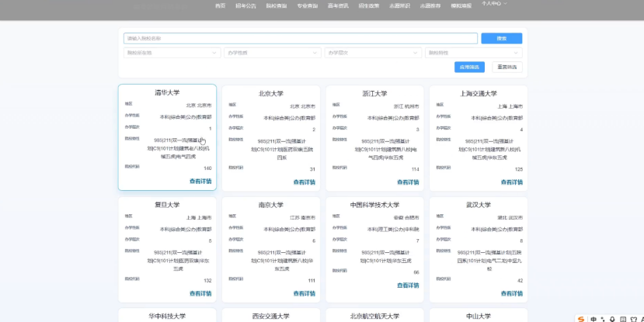
Task: Open the 志愿常识 nav item
Action: coord(399,5)
